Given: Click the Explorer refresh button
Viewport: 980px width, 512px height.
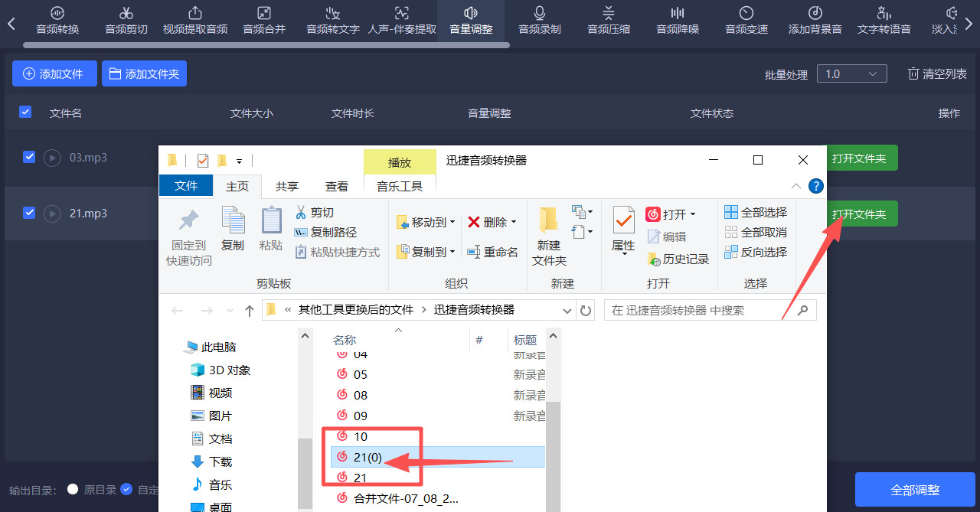Looking at the screenshot, I should coord(586,310).
